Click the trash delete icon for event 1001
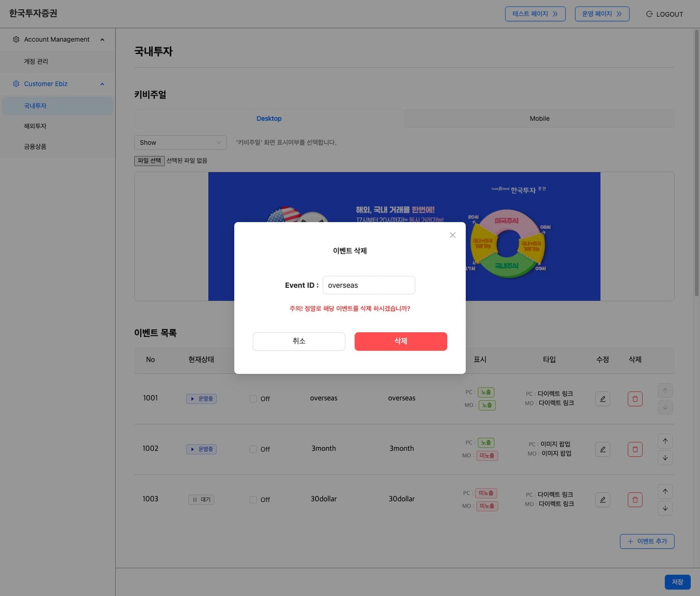The image size is (700, 596). (x=635, y=399)
